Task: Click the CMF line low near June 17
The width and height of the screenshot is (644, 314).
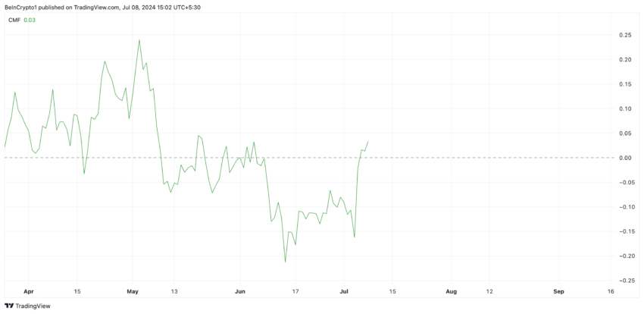Action: pyautogui.click(x=285, y=262)
